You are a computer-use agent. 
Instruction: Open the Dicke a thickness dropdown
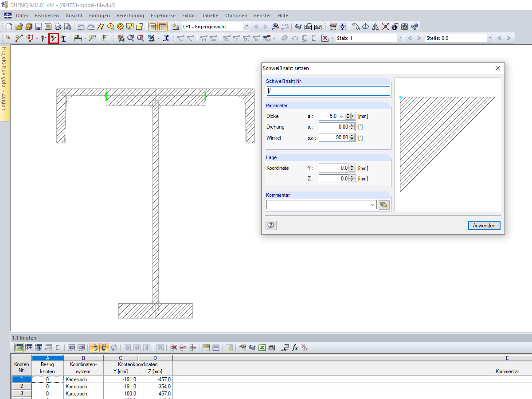click(x=341, y=116)
